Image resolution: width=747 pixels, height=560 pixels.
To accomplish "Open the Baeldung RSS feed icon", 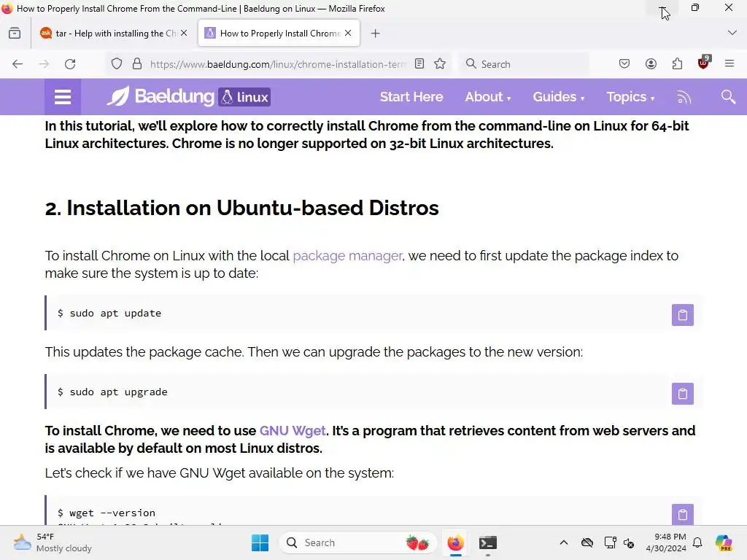I will coord(684,97).
